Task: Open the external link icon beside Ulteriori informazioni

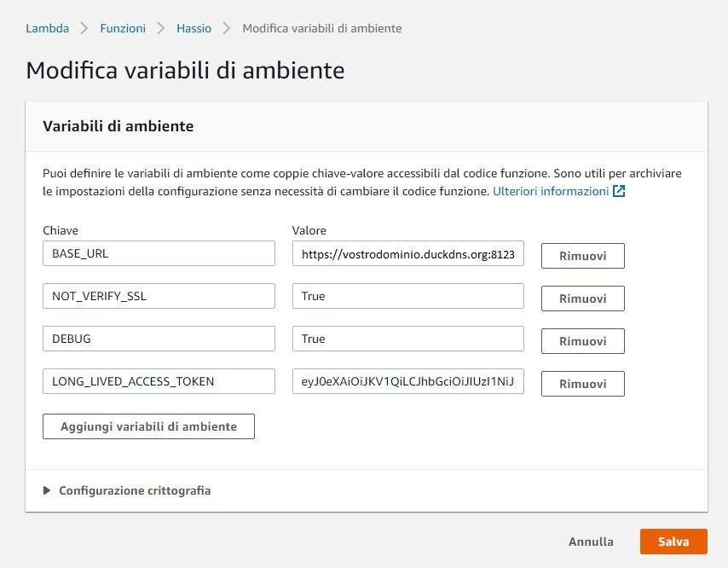Action: [x=618, y=191]
